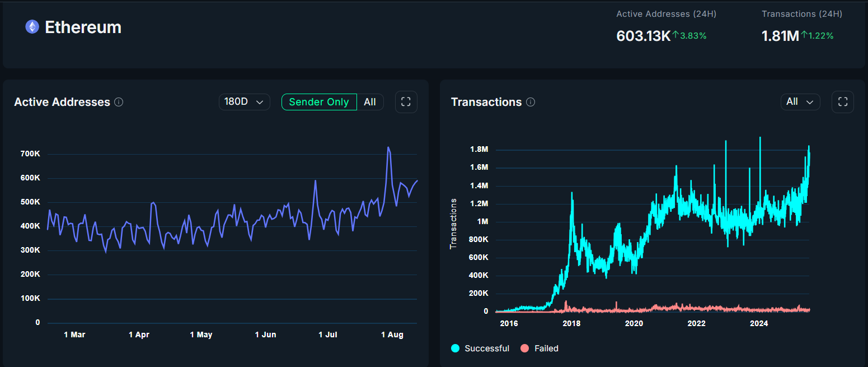Open the 180D time range dropdown
868x367 pixels.
(x=244, y=102)
